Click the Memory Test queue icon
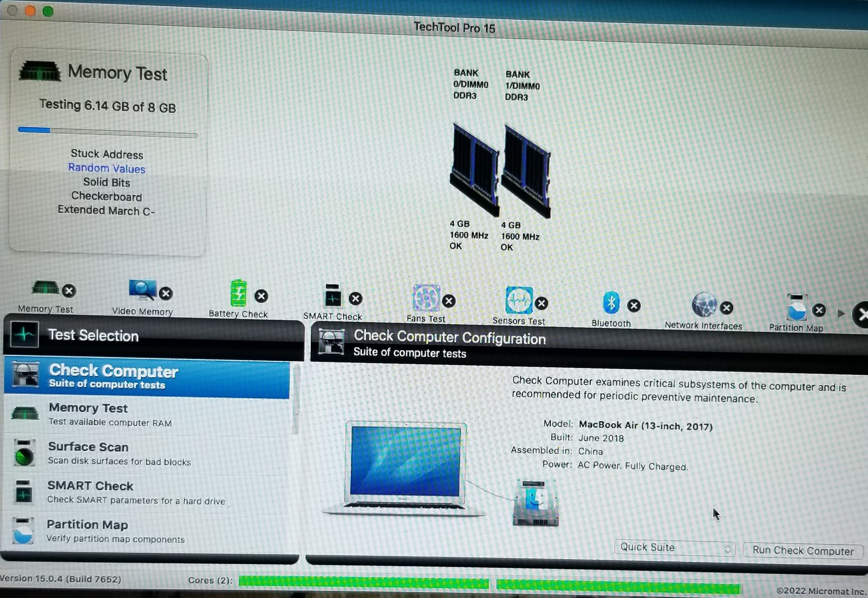The image size is (868, 598). [45, 288]
